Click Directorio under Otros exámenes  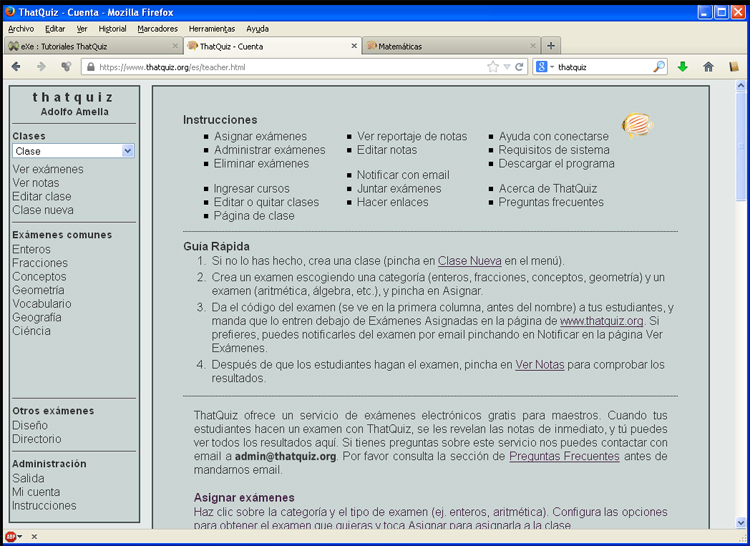(37, 439)
